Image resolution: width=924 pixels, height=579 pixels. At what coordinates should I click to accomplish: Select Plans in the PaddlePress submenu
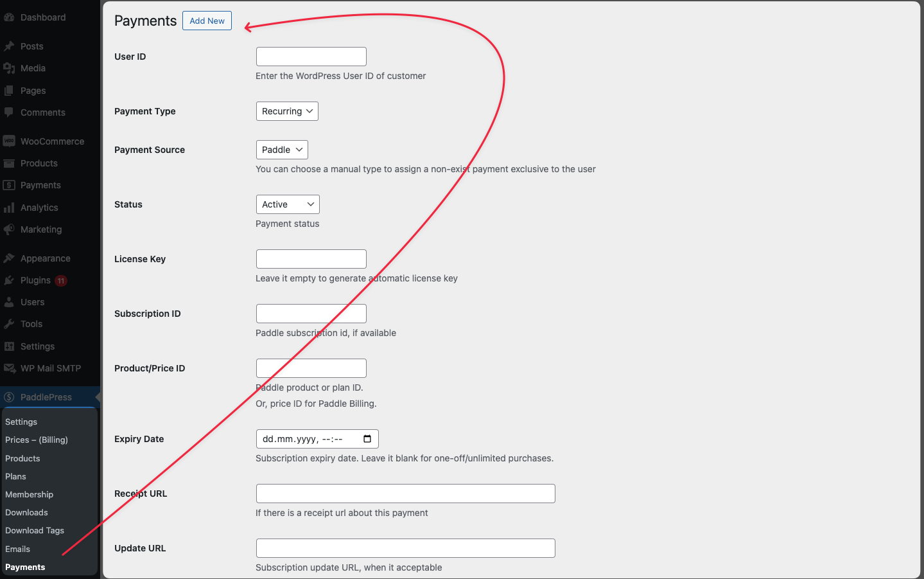tap(15, 476)
